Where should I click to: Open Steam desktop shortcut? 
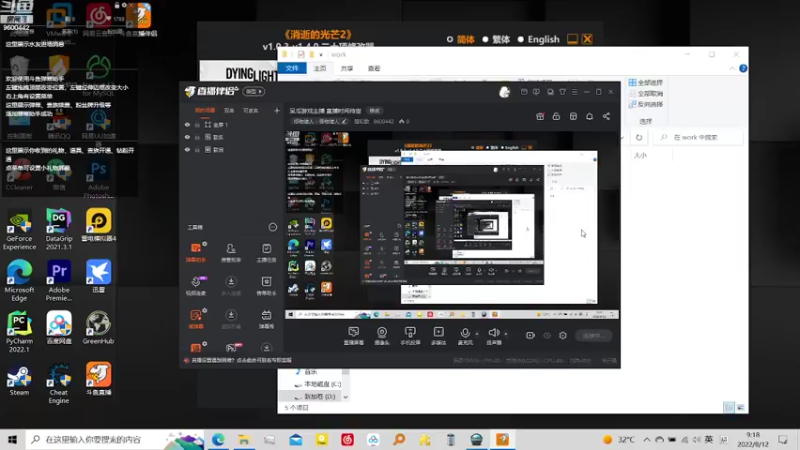[x=19, y=380]
